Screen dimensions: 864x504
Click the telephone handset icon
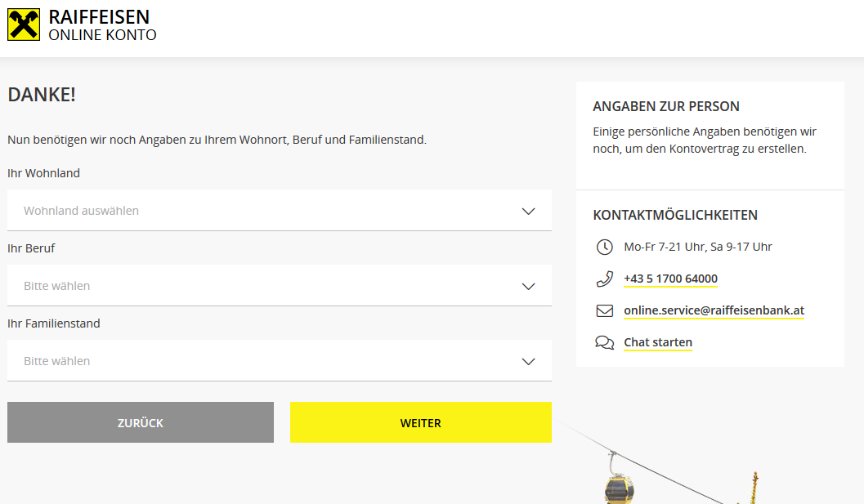[x=604, y=279]
